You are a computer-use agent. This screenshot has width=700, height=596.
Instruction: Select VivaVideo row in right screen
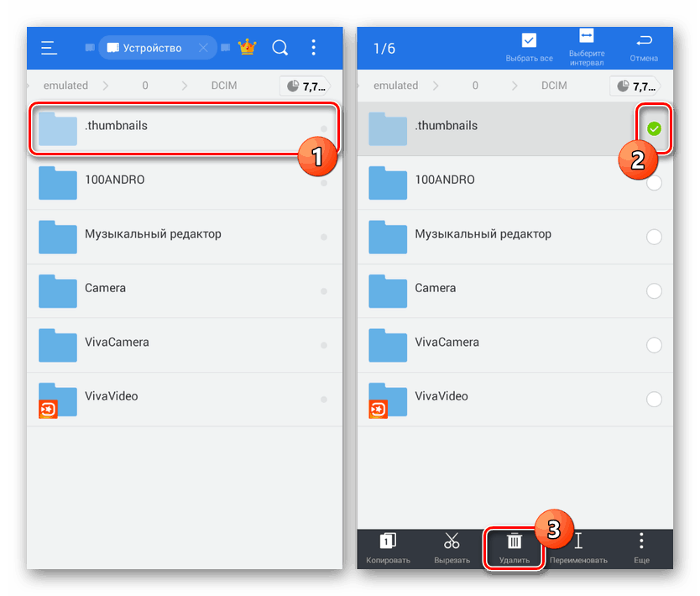pyautogui.click(x=515, y=399)
